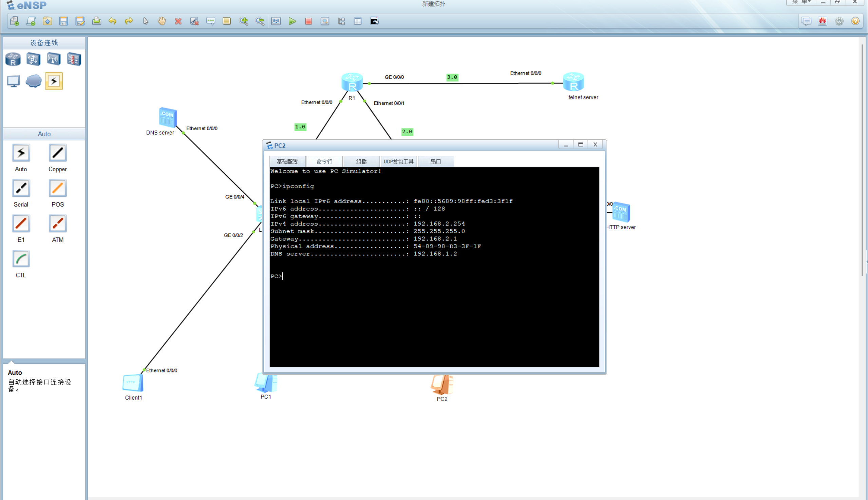Viewport: 868px width, 500px height.
Task: Open the 串口 tab in PC2
Action: click(436, 161)
